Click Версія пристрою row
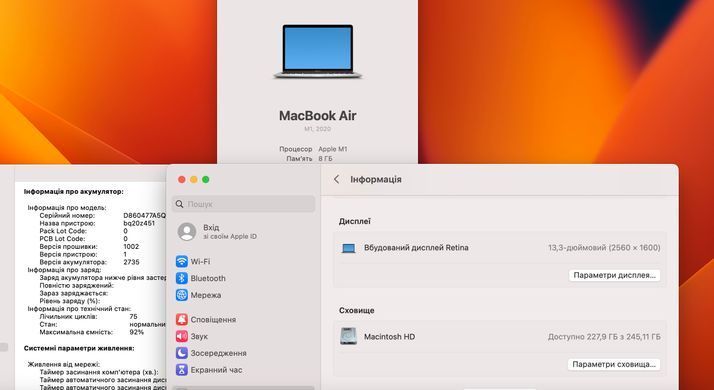This screenshot has height=390, width=714. 83,254
